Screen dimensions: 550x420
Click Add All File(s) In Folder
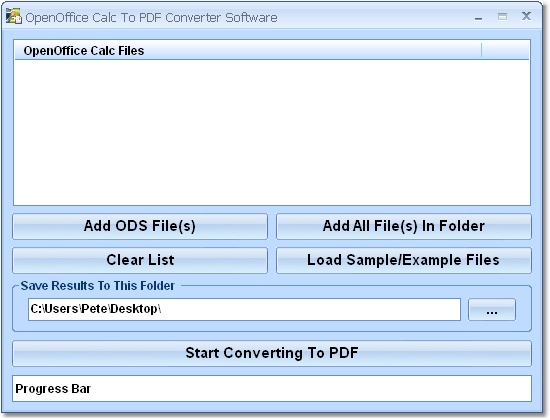(404, 226)
